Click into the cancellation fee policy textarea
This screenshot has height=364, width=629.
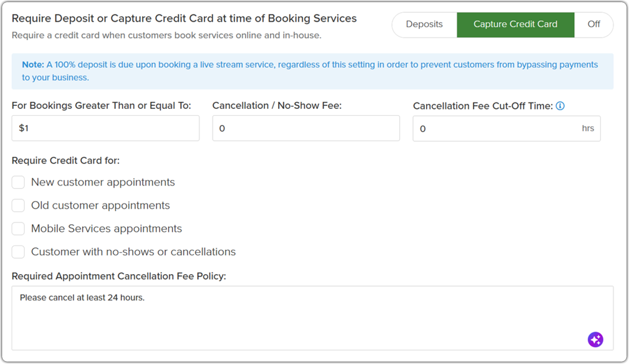312,318
